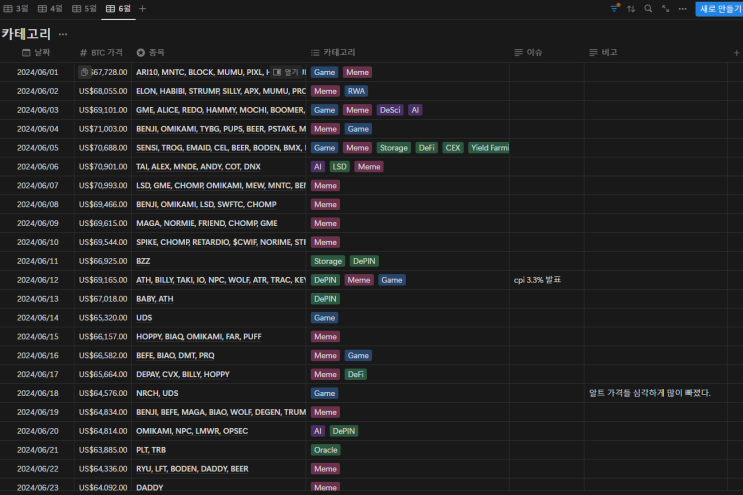743x495 pixels.
Task: Click the Oracle tag in 2024/06/21 row
Action: coord(326,450)
